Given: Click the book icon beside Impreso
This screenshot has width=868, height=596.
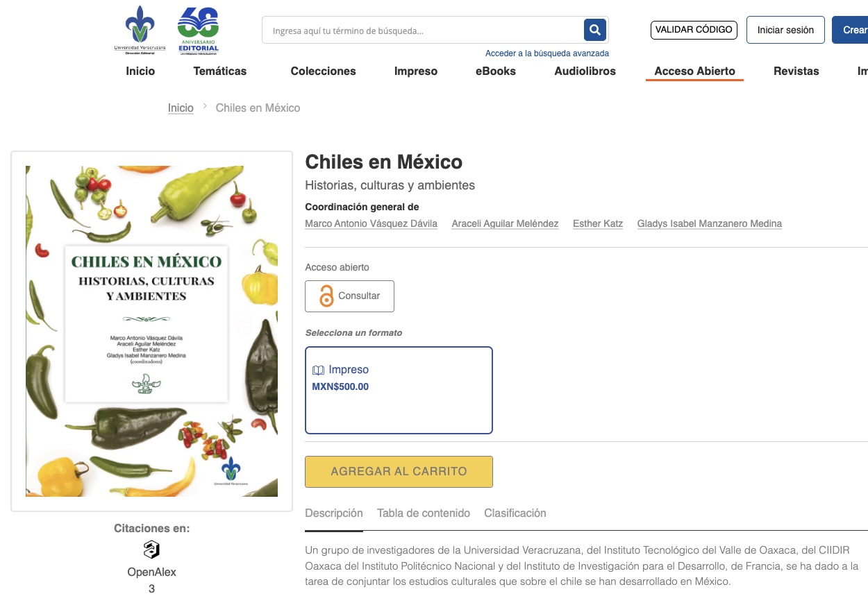Looking at the screenshot, I should 319,371.
